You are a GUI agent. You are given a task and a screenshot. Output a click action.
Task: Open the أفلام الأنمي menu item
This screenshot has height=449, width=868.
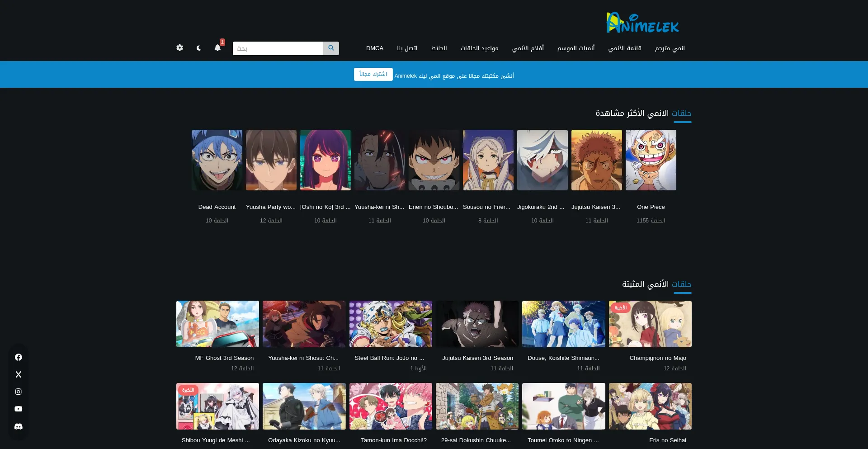click(x=528, y=48)
